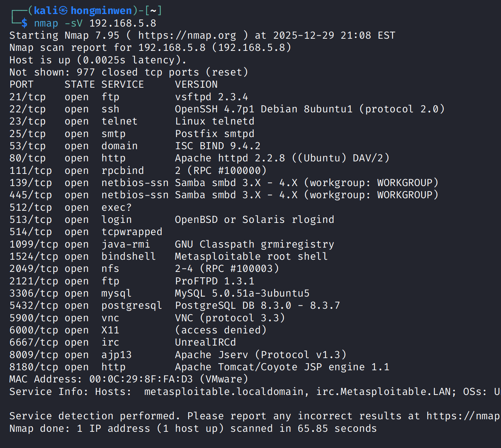Click the Kali logo symbol in the prompt
Image resolution: width=501 pixels, height=448 pixels.
point(63,11)
